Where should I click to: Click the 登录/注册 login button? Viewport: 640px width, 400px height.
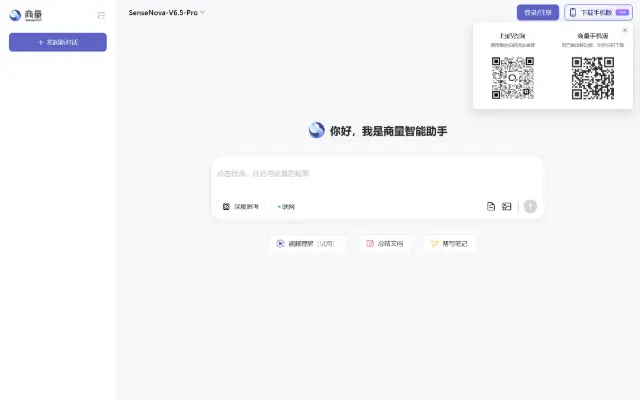tap(538, 13)
